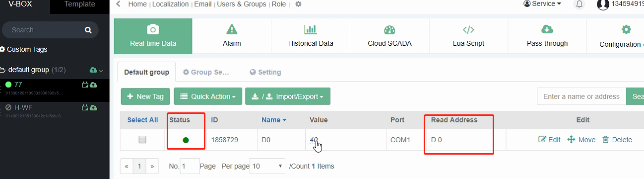
Task: Open the Per page 10 dropdown
Action: click(267, 166)
